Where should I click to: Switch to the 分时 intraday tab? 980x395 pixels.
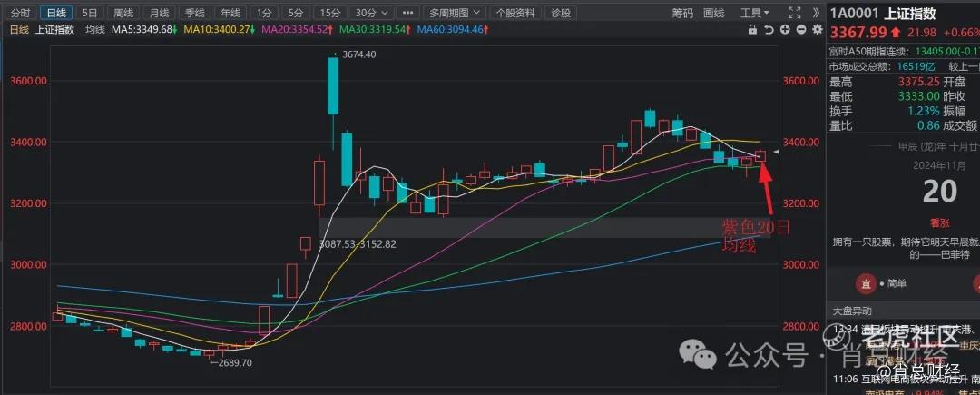tap(20, 13)
